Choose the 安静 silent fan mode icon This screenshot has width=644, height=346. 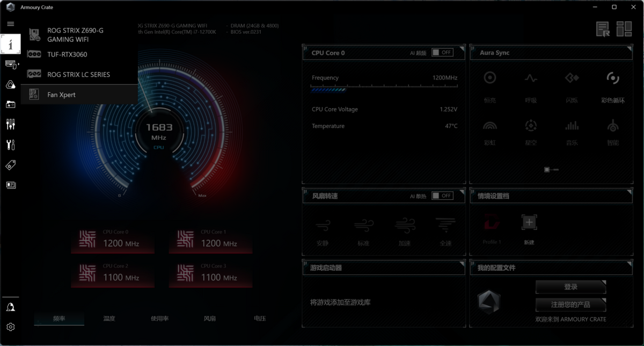point(323,225)
